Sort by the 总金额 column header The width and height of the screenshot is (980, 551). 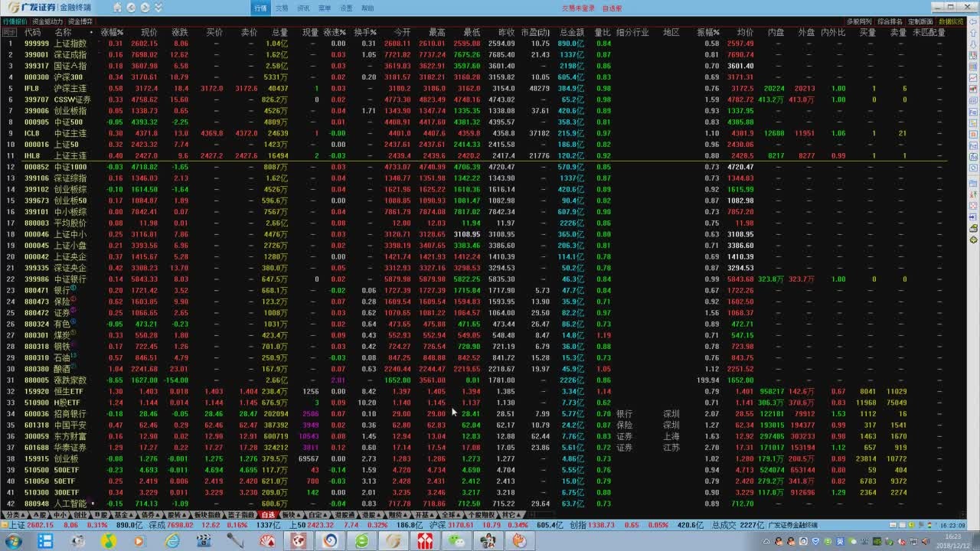pyautogui.click(x=572, y=33)
